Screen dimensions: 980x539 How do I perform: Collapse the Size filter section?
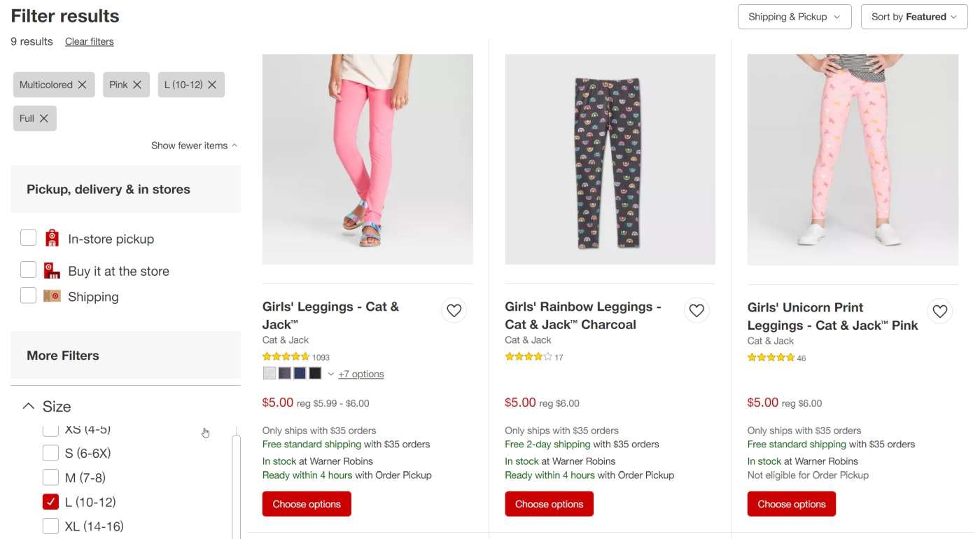pyautogui.click(x=29, y=406)
